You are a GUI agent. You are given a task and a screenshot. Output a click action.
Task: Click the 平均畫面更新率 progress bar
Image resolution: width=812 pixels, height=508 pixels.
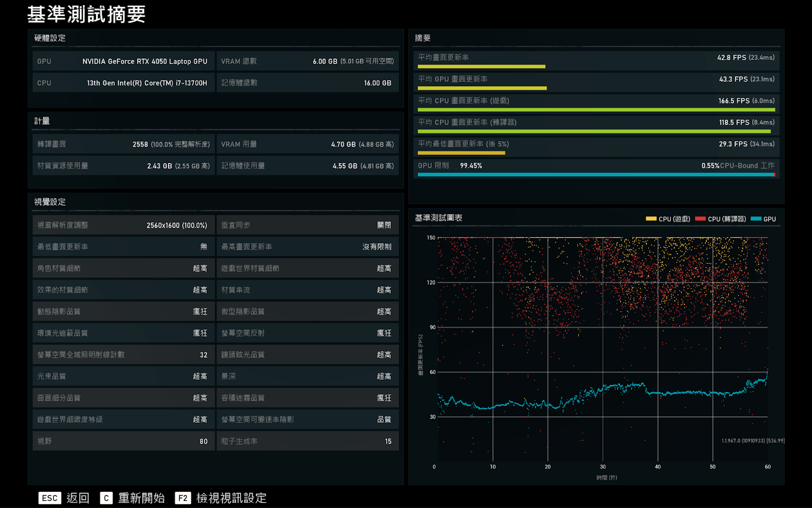pyautogui.click(x=481, y=66)
